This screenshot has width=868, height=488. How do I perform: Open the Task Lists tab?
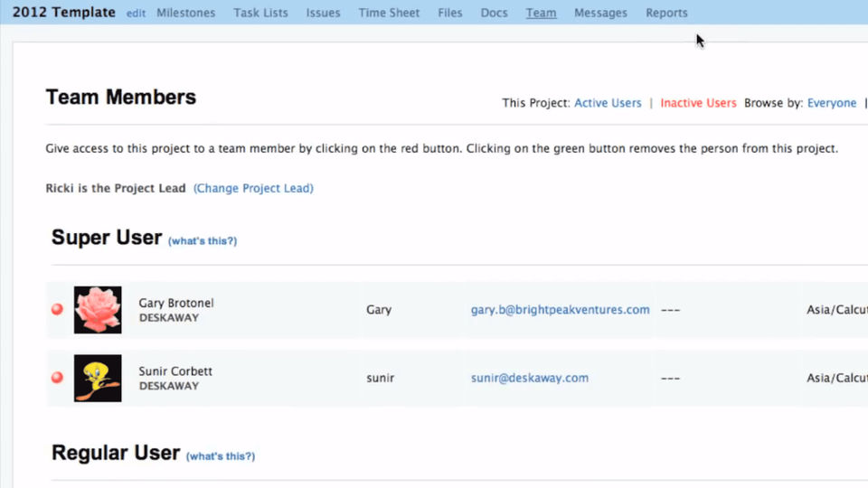(x=260, y=13)
